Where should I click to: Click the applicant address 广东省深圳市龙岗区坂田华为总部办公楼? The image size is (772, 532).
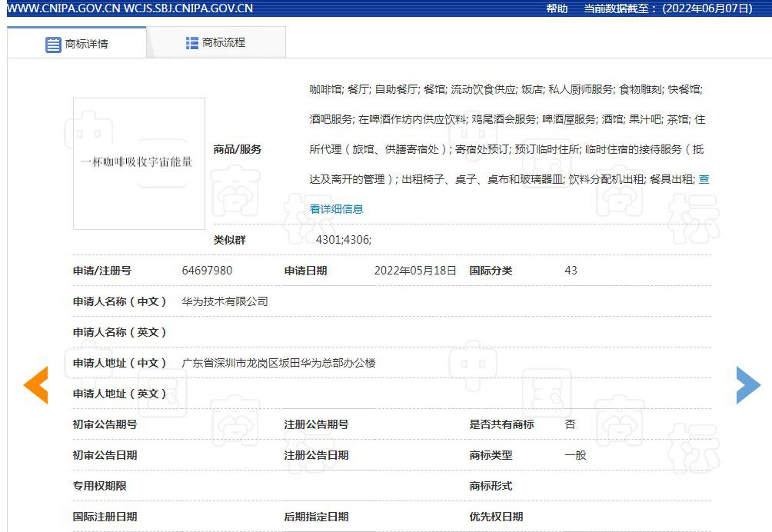click(x=278, y=363)
